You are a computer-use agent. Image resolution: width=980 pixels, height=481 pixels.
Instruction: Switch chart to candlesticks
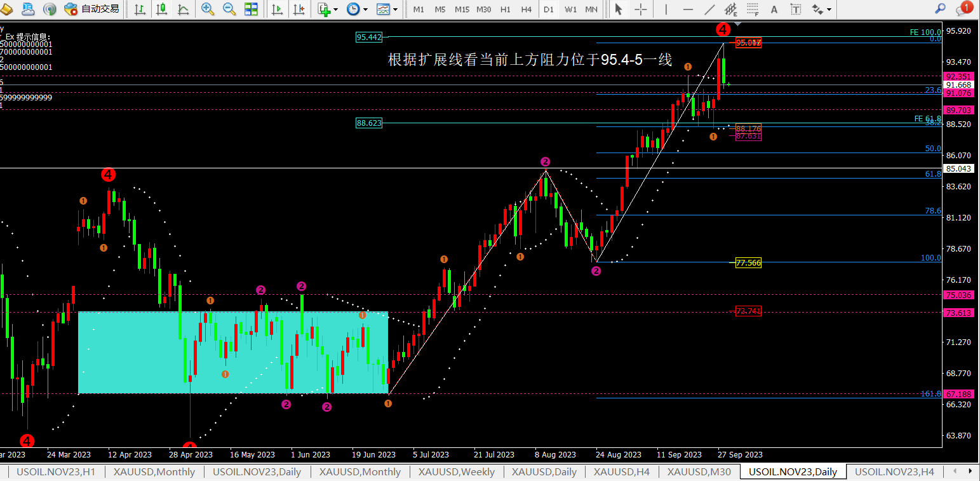point(162,9)
